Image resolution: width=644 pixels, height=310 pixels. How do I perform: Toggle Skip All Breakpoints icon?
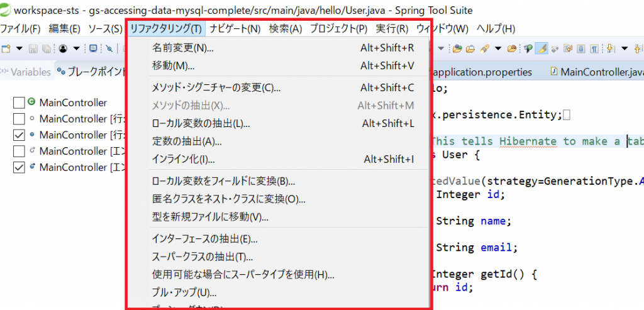109,48
